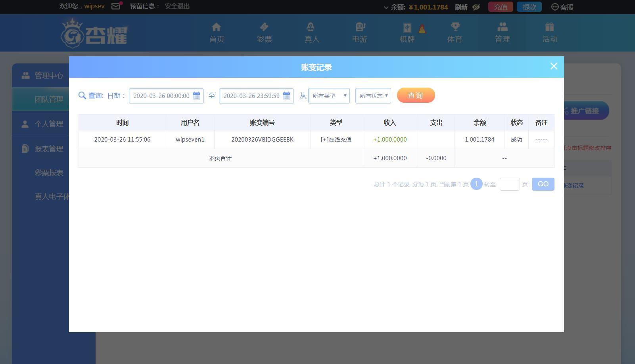635x364 pixels.
Task: Go to 首页 home icon
Action: (x=217, y=27)
